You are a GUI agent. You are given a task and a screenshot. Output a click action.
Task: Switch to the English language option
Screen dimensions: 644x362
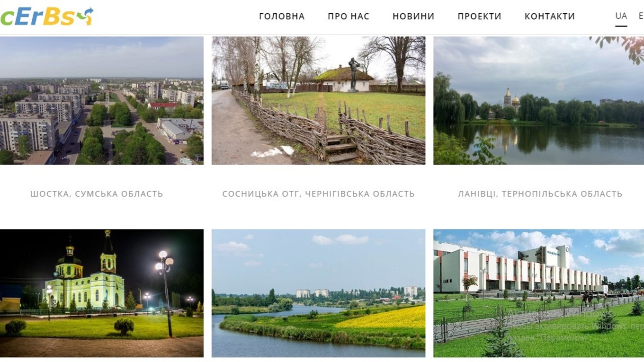click(641, 16)
